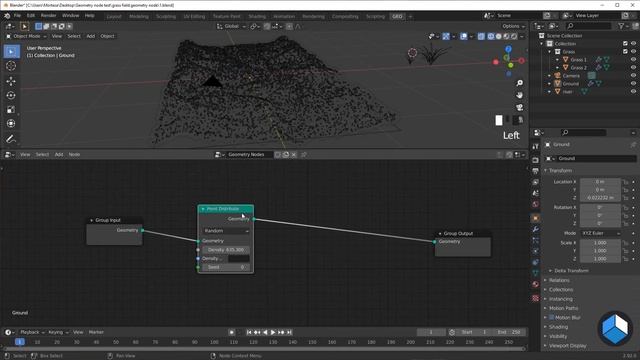This screenshot has width=640, height=360.
Task: Toggle camera view in the viewport
Action: [x=519, y=107]
